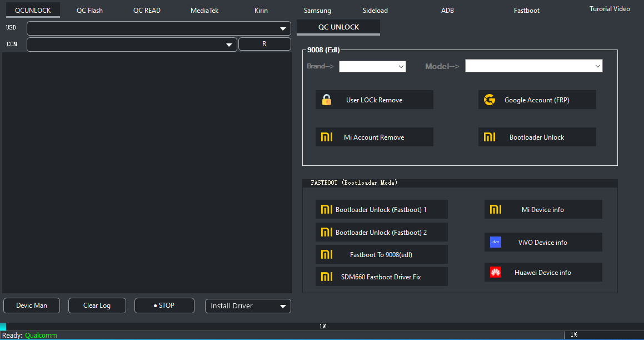Image resolution: width=644 pixels, height=340 pixels.
Task: Click the Google G icon on FRP button
Action: point(489,100)
